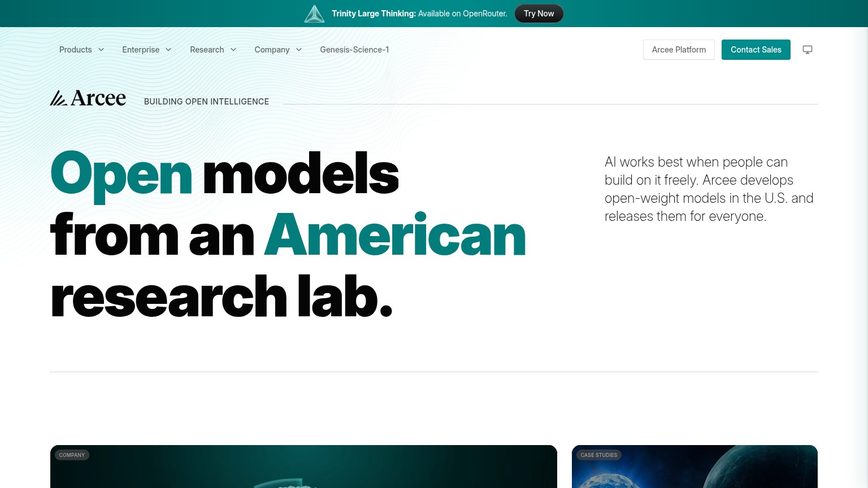This screenshot has height=488, width=868.
Task: Click Trinity Large Thinking announcement text
Action: [419, 14]
